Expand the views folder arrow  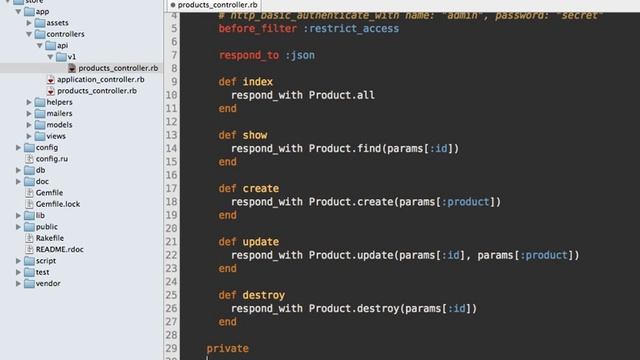(29, 136)
